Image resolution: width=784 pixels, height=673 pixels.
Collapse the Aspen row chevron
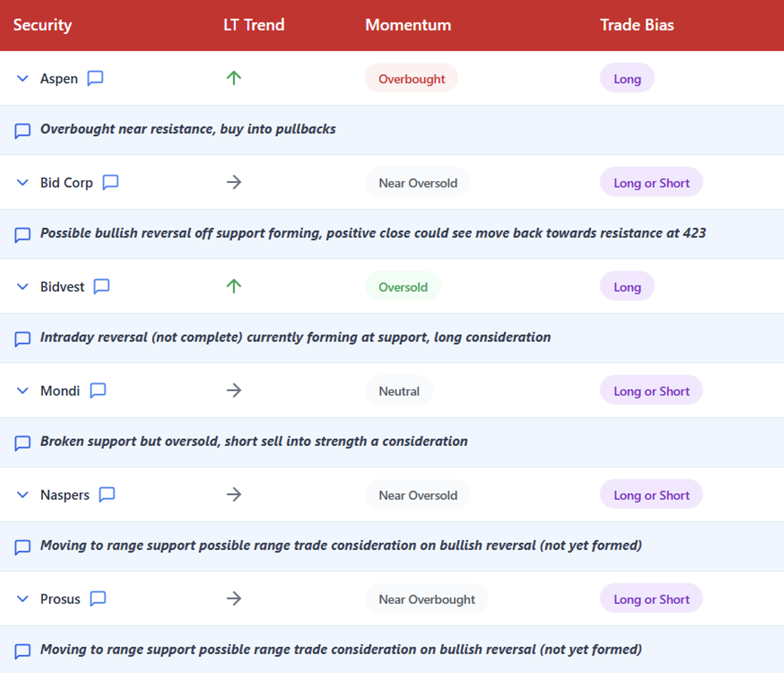pyautogui.click(x=22, y=79)
